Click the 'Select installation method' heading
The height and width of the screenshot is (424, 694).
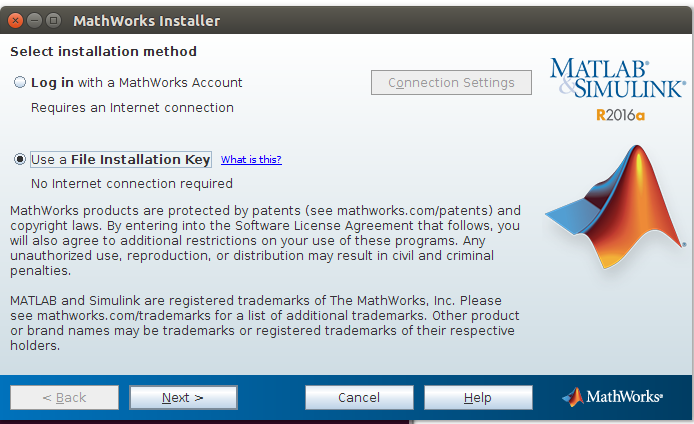click(104, 51)
